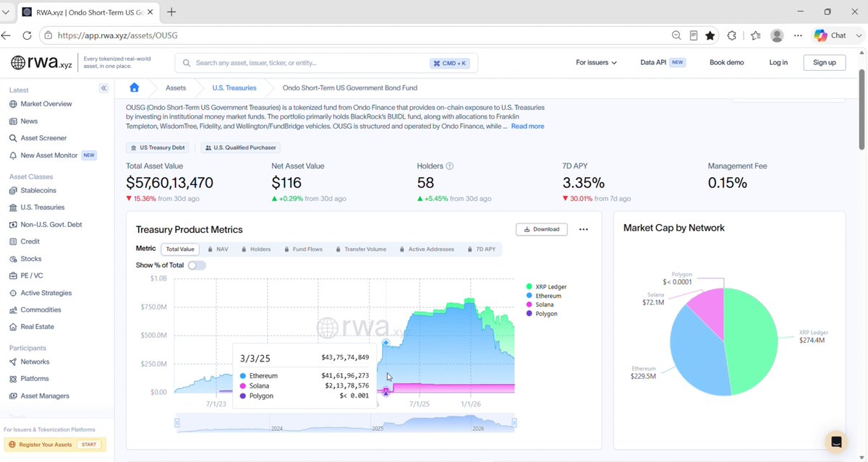The width and height of the screenshot is (868, 462).
Task: Open the chat support bubble
Action: pos(836,442)
